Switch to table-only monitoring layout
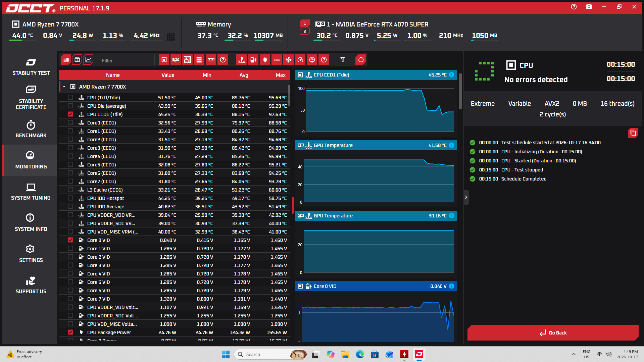 tap(77, 60)
